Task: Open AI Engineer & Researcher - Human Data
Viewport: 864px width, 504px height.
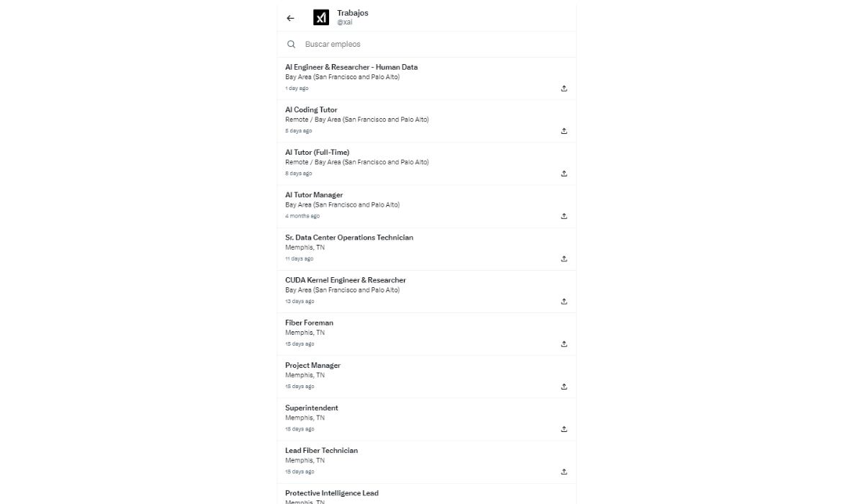Action: (x=351, y=67)
